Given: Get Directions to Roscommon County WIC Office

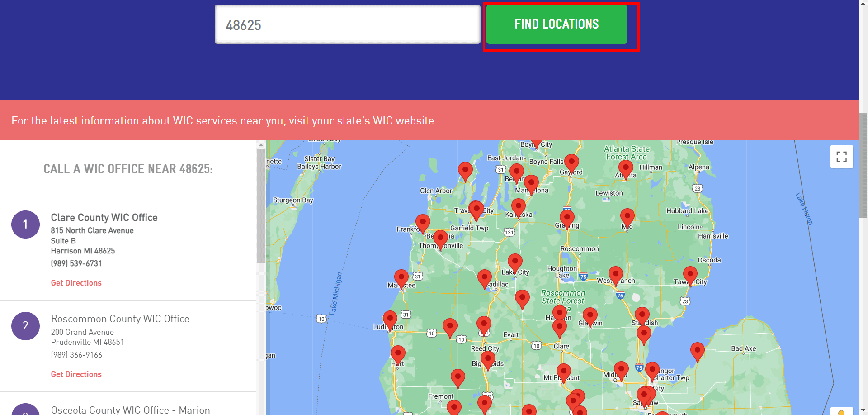Looking at the screenshot, I should (76, 374).
